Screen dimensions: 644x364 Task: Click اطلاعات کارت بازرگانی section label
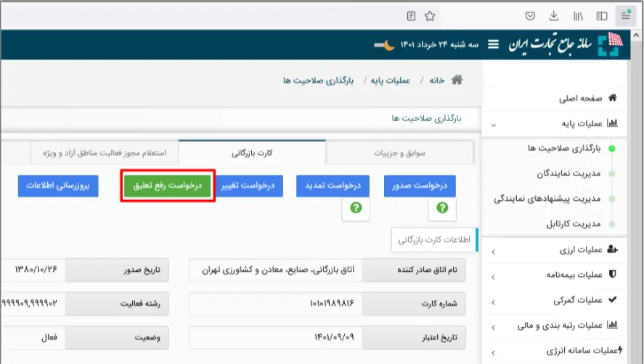[434, 240]
